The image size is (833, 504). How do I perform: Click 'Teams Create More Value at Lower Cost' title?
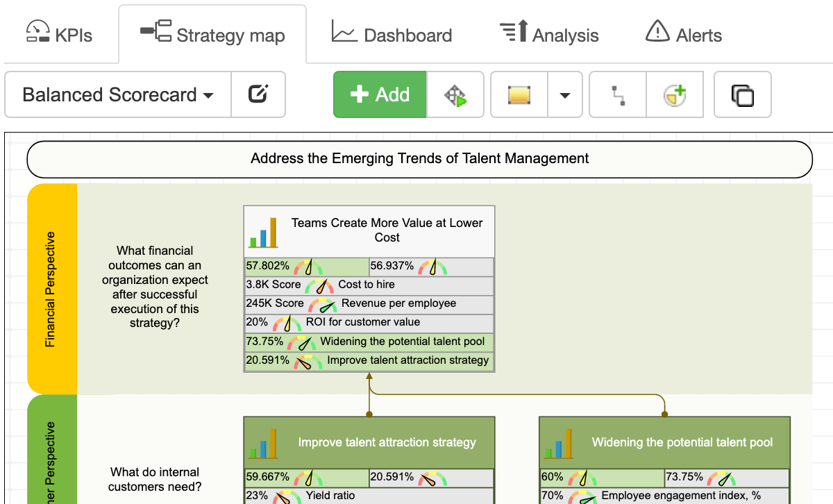(387, 230)
